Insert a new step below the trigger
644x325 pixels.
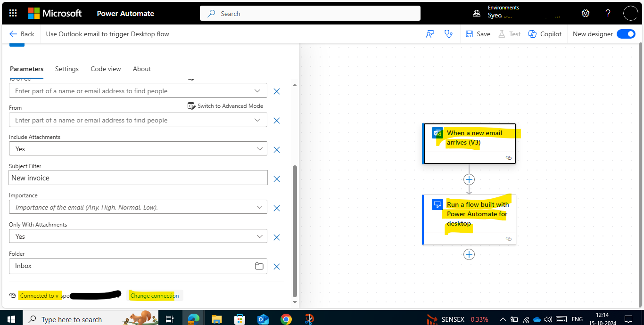(469, 179)
